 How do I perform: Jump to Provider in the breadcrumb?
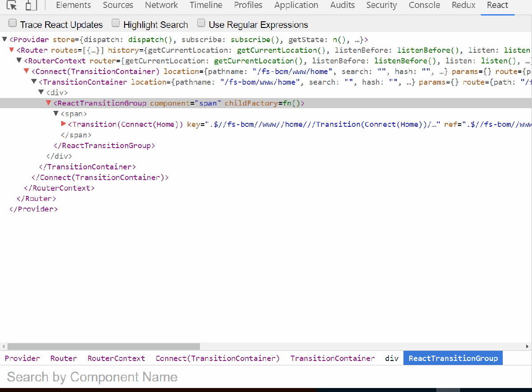[x=22, y=358]
